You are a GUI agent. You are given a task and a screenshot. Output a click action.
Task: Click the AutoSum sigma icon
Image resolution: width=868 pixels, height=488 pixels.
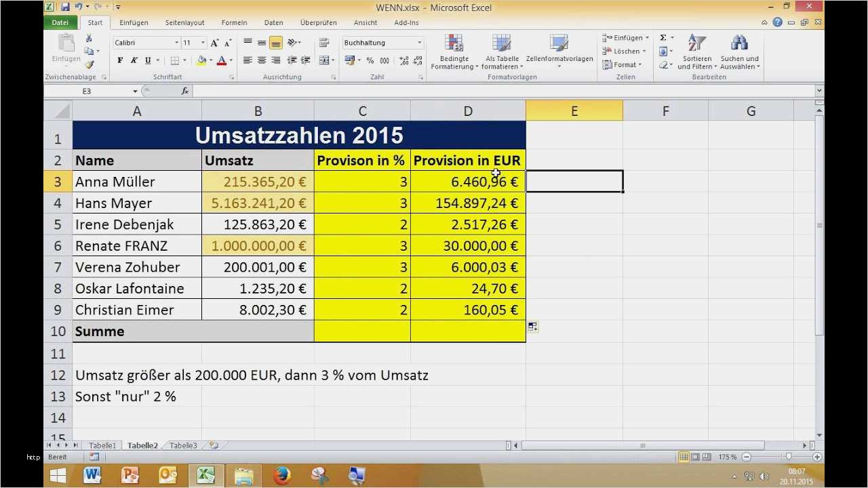point(663,38)
